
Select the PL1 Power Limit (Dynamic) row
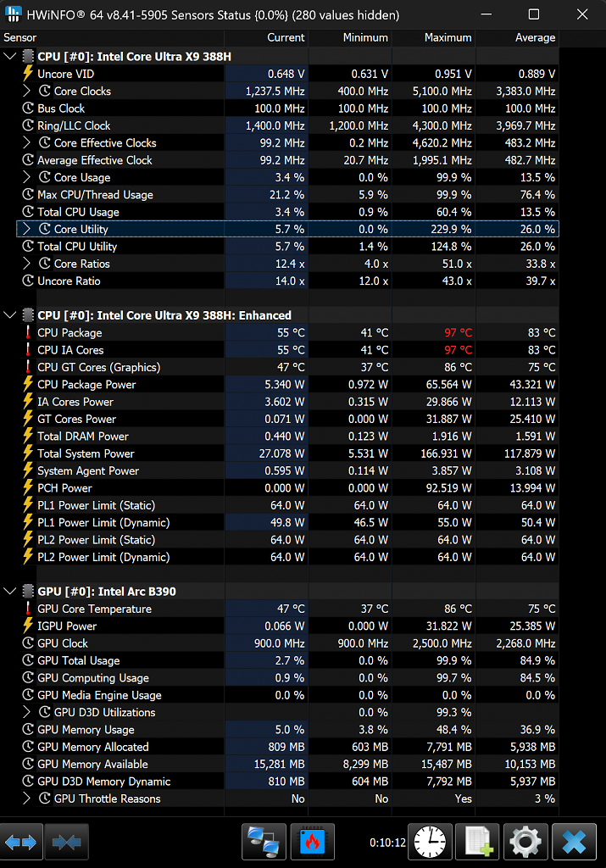click(x=288, y=522)
